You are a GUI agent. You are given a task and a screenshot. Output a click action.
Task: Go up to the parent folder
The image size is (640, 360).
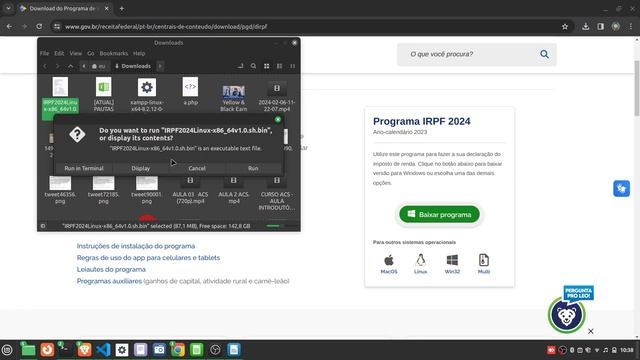click(71, 66)
